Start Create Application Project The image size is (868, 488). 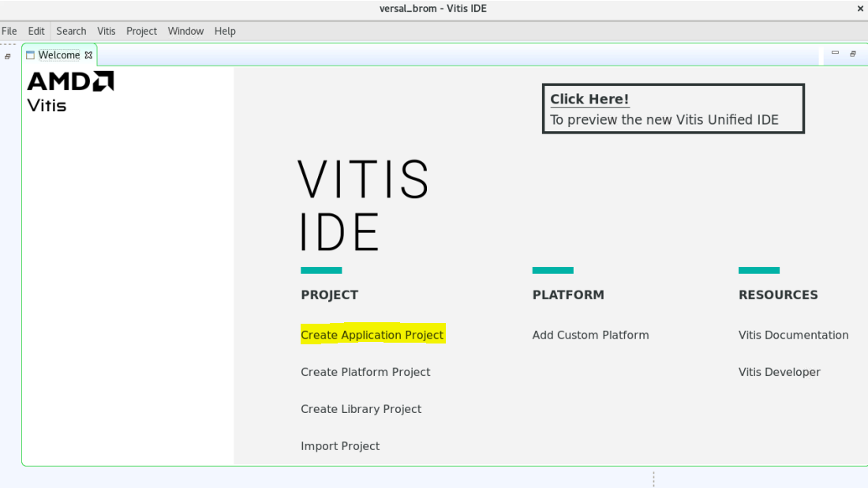coord(372,335)
